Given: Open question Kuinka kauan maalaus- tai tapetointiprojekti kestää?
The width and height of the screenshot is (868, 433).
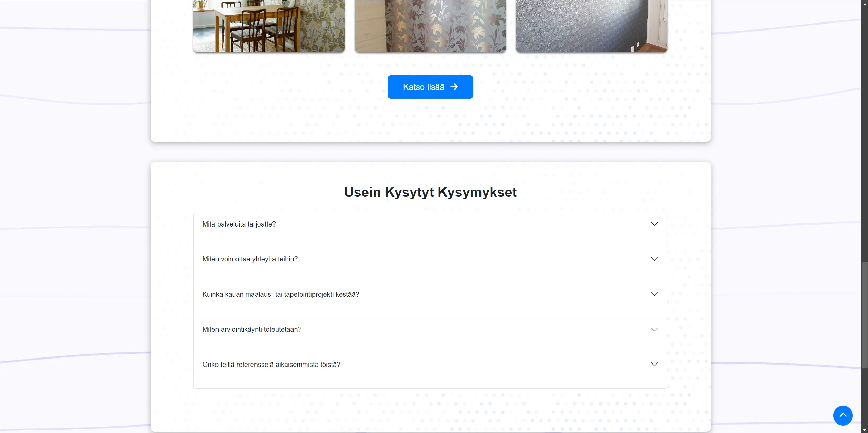Looking at the screenshot, I should [x=430, y=301].
